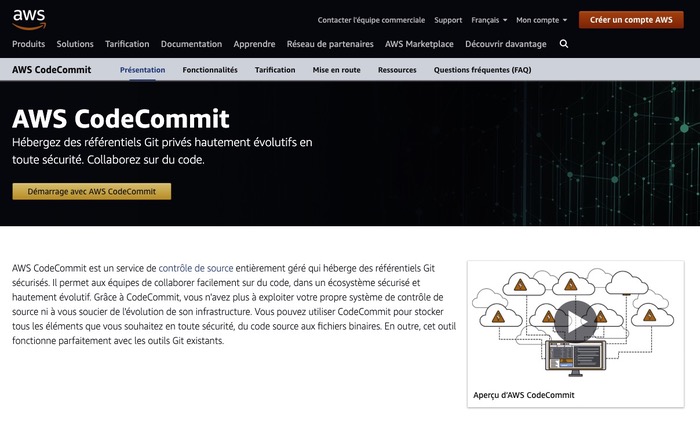Click the AWS CodeCommit subnav title
700x431 pixels.
(51, 70)
